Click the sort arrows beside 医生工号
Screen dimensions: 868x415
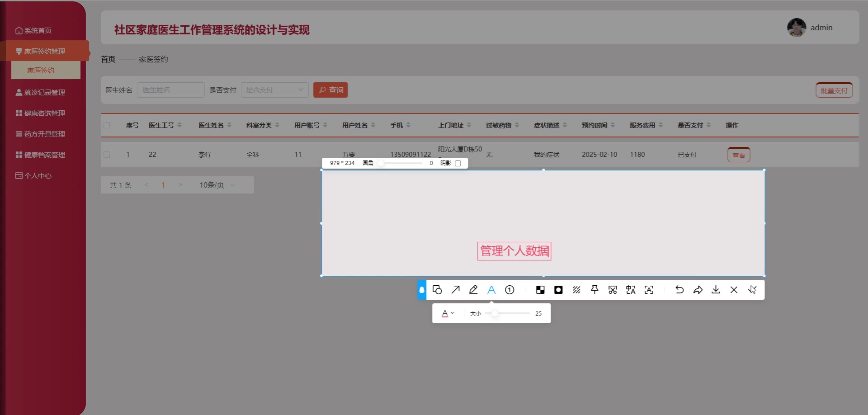pyautogui.click(x=179, y=125)
